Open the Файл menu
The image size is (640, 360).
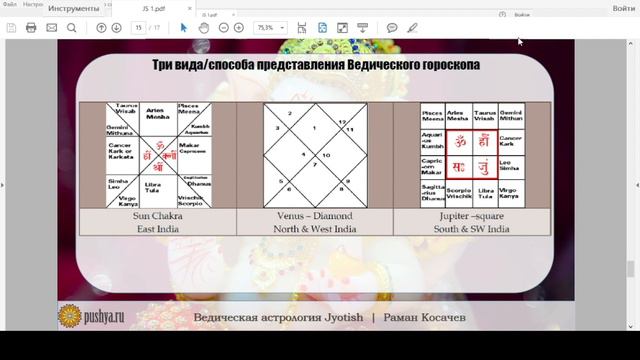[x=10, y=4]
